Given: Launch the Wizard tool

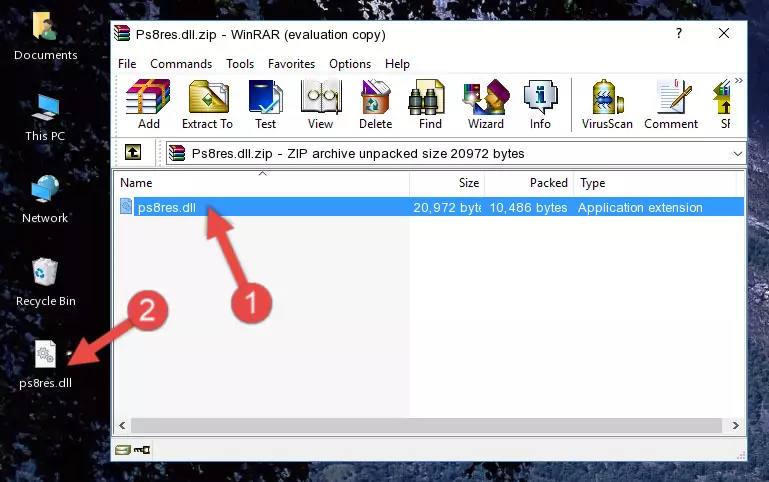Looking at the screenshot, I should [x=486, y=104].
